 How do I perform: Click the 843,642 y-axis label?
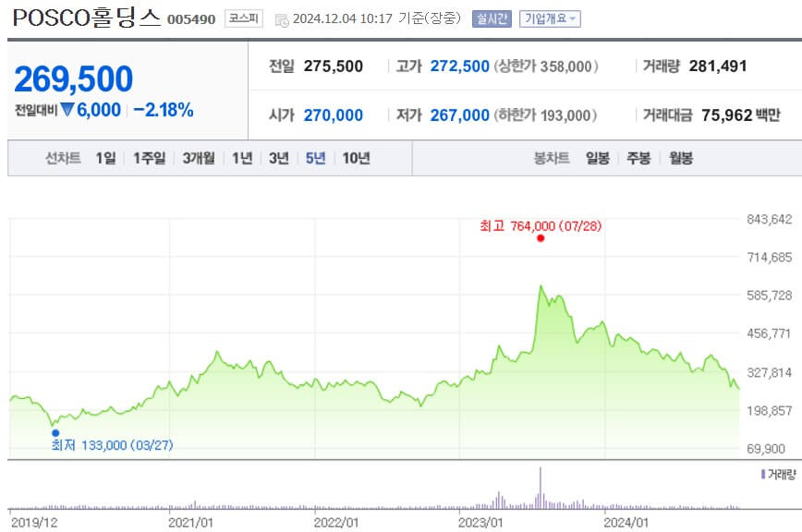coord(770,219)
